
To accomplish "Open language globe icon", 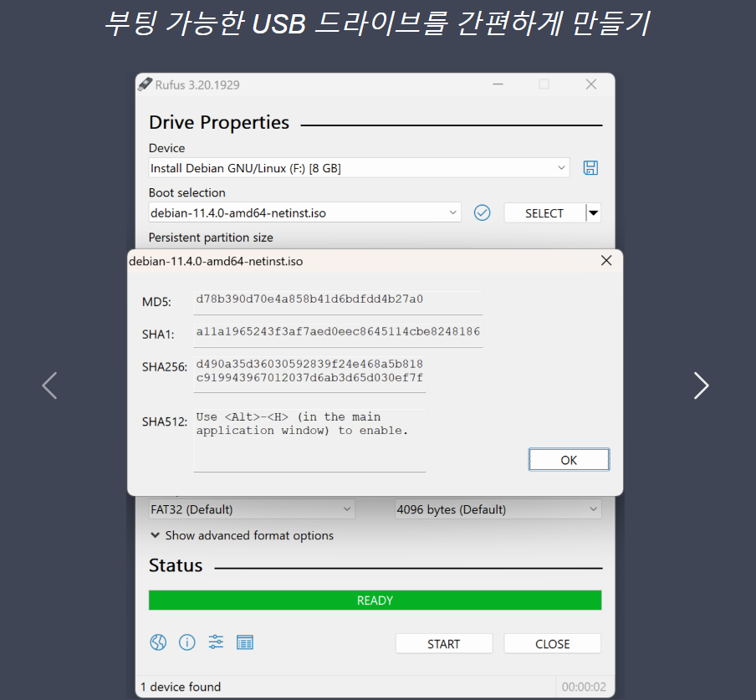I will tap(158, 642).
